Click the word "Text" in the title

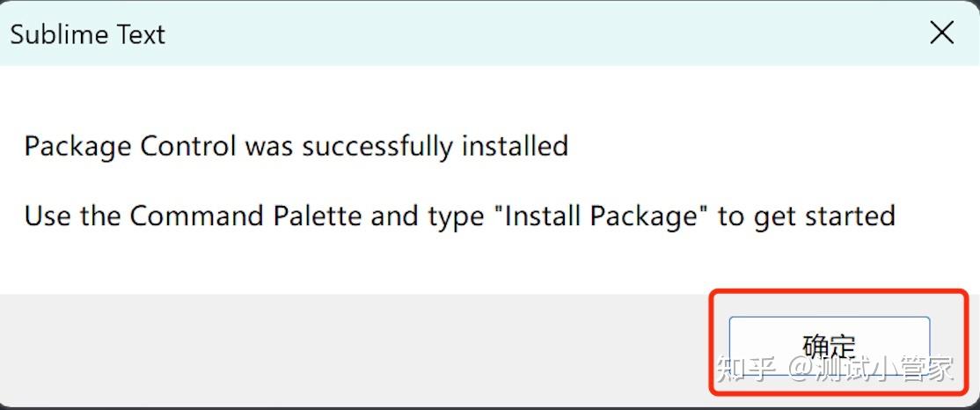[137, 34]
